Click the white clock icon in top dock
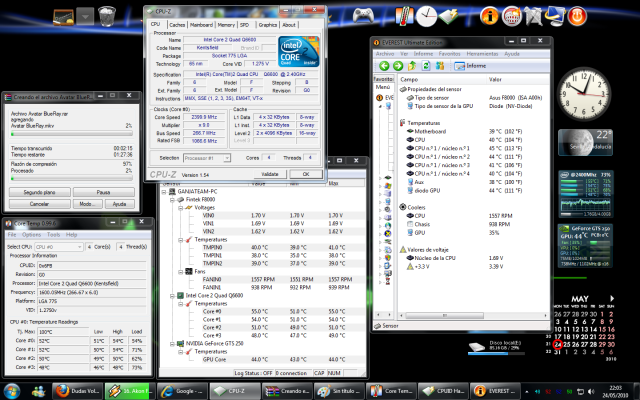The height and width of the screenshot is (400, 640). pyautogui.click(x=427, y=17)
